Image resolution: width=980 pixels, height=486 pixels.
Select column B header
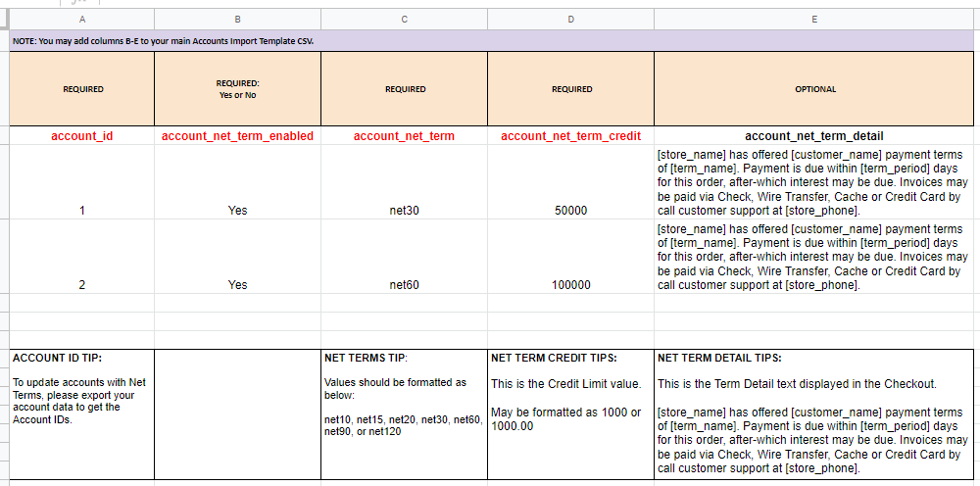tap(237, 20)
